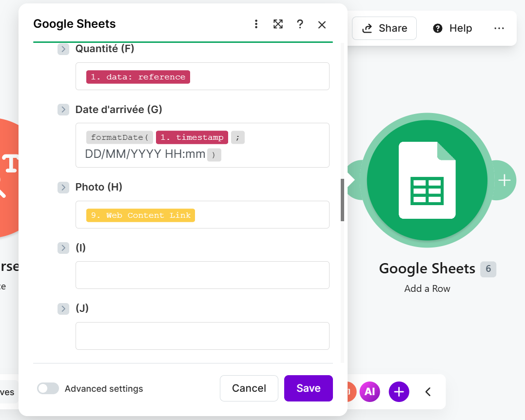Open the Google Sheets module on canvas
Image resolution: width=525 pixels, height=420 pixels.
point(427,180)
